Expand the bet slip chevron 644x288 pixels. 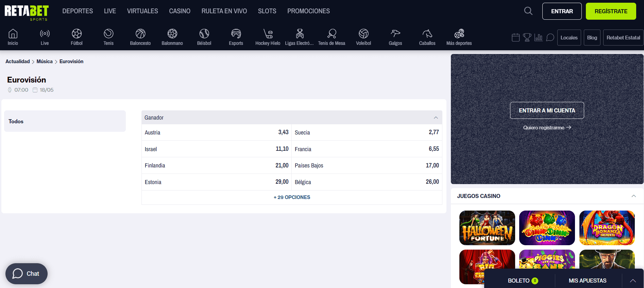click(633, 281)
